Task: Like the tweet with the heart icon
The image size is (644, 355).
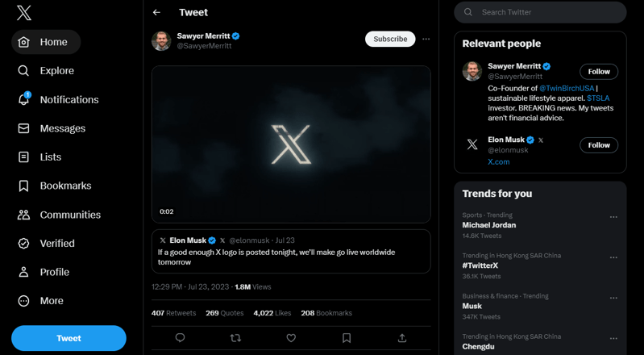Action: pos(291,338)
